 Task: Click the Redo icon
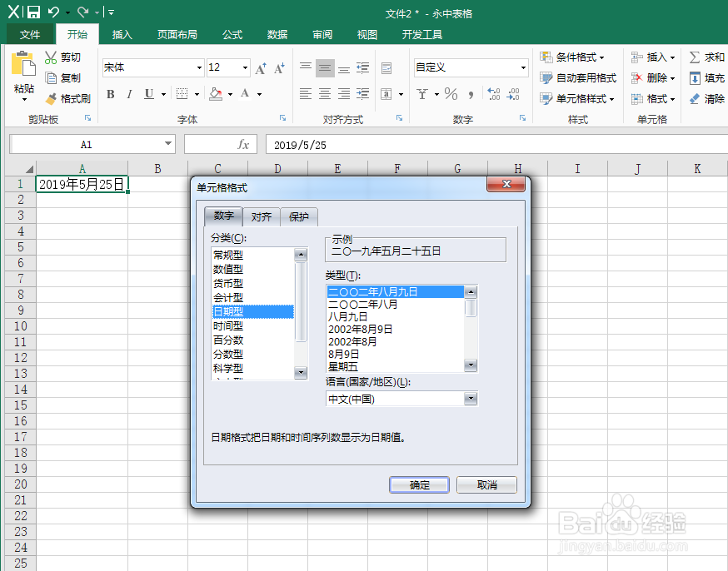click(x=83, y=12)
